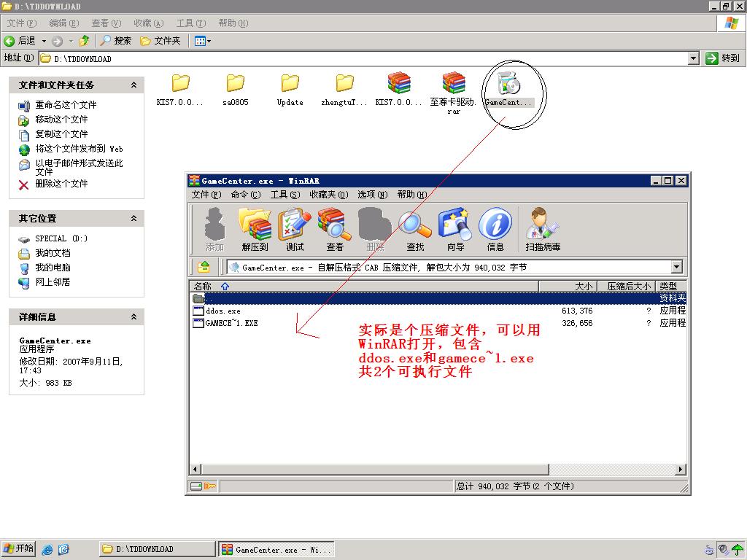
Task: Click 移动这个文件 task link
Action: (61, 120)
